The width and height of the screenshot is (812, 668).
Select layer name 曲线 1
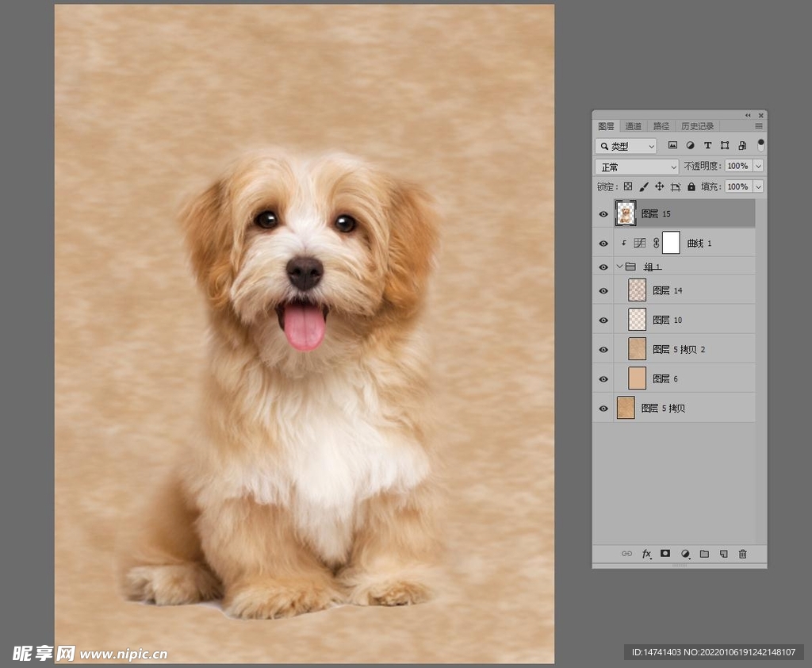[699, 243]
